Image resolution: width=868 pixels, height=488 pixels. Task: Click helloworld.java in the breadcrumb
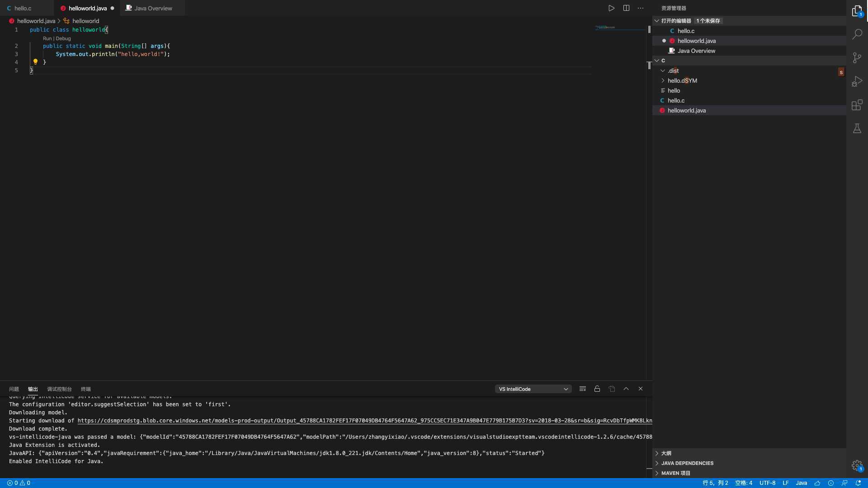coord(36,21)
